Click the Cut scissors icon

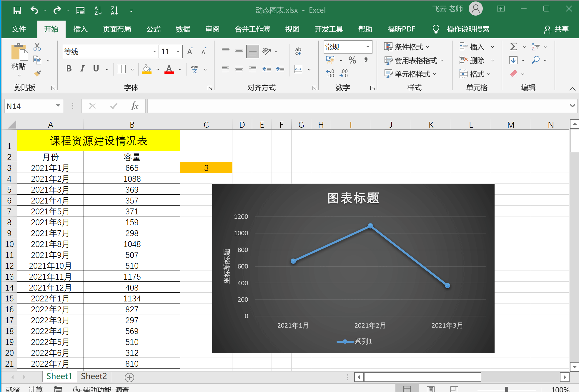click(x=37, y=47)
